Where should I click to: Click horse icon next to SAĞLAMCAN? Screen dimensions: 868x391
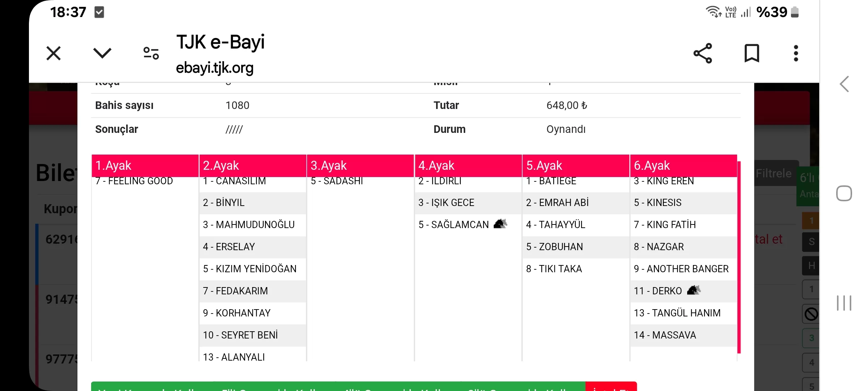(x=501, y=224)
